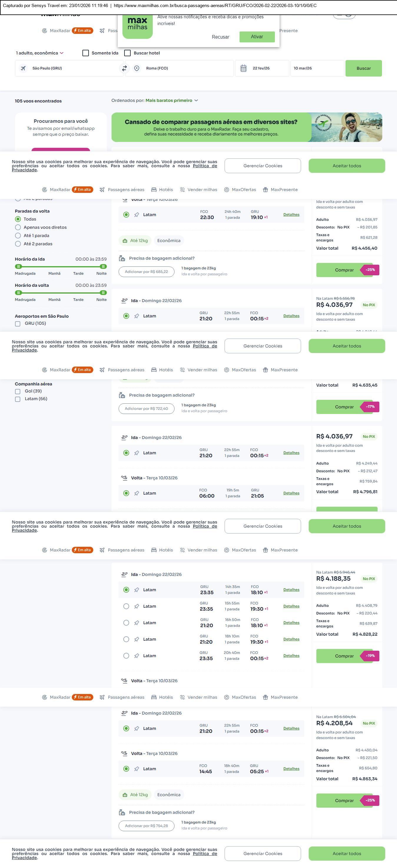Select 'Apenas voos diretos' for return stops

pos(18,227)
